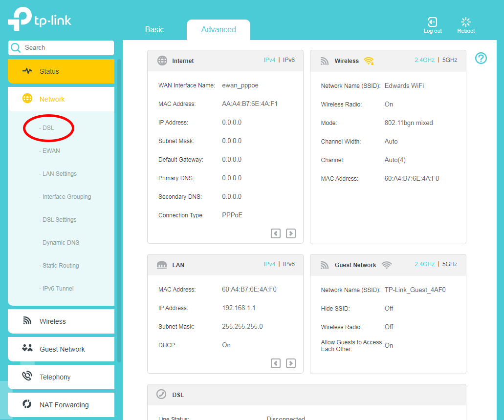The image size is (504, 420).
Task: Click the Reboot icon
Action: (x=466, y=22)
